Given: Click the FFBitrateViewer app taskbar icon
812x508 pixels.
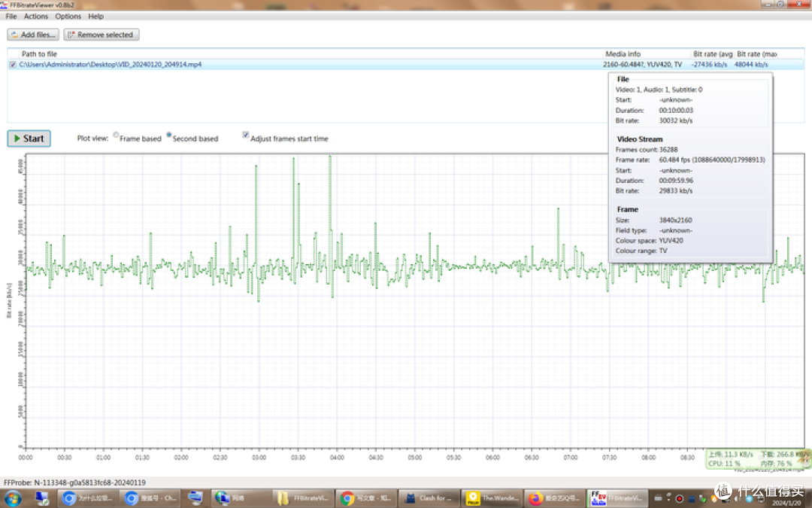Looking at the screenshot, I should (615, 497).
